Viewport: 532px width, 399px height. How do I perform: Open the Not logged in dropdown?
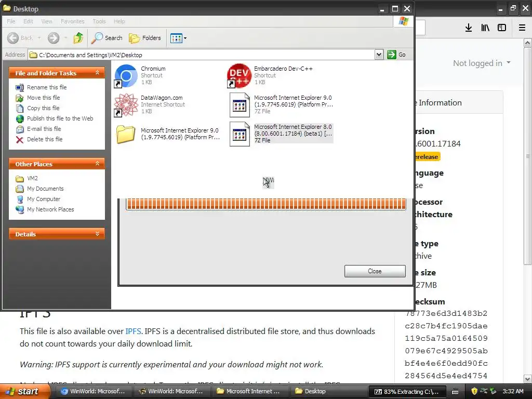482,63
